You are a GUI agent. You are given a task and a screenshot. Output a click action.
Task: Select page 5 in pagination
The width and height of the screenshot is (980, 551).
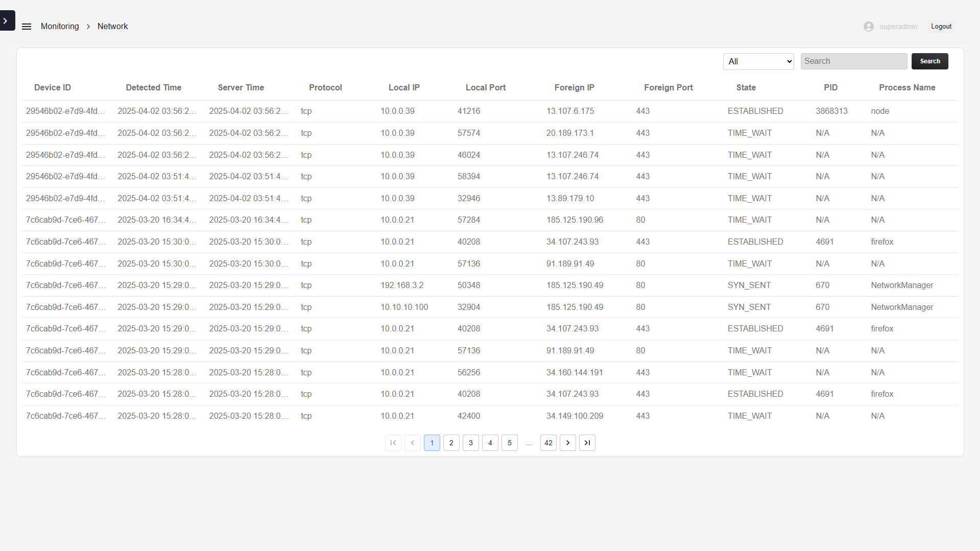(x=509, y=443)
